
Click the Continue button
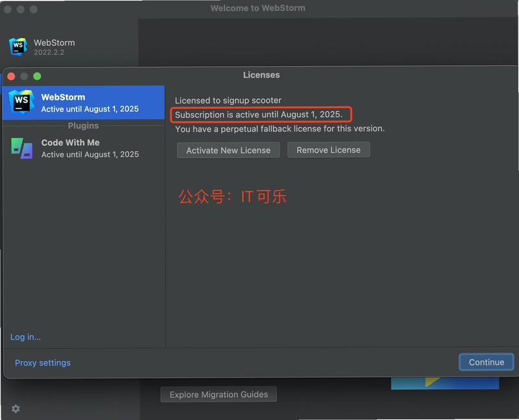click(x=486, y=362)
